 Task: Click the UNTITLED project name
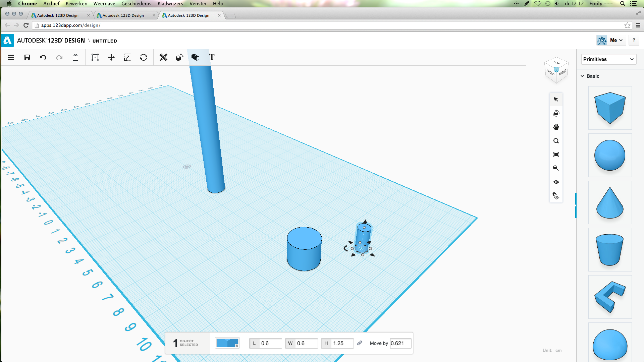(105, 41)
